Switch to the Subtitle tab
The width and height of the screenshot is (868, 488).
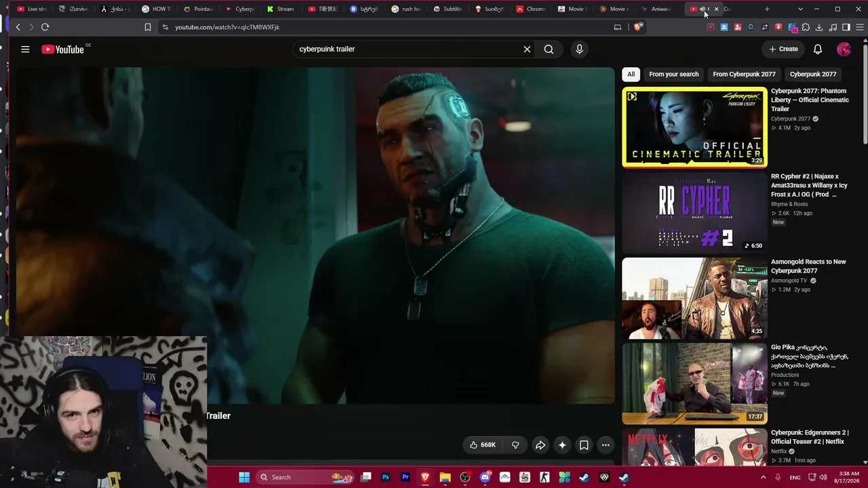click(448, 9)
